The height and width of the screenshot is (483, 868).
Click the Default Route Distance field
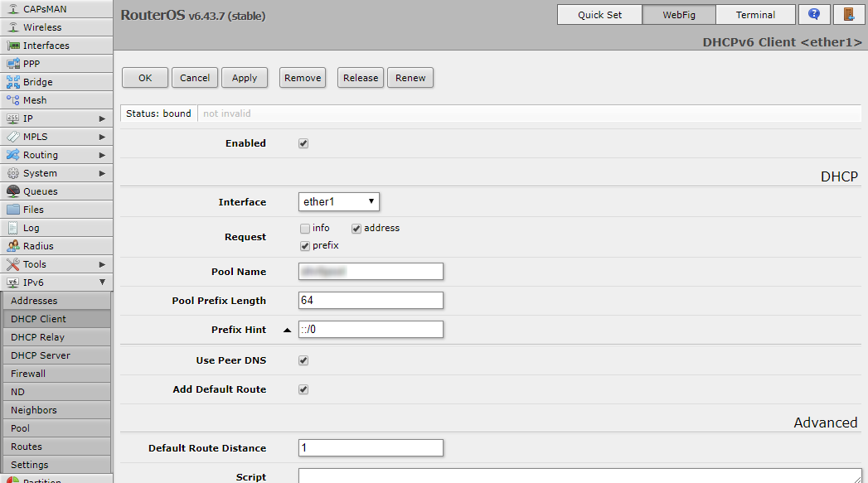[371, 448]
